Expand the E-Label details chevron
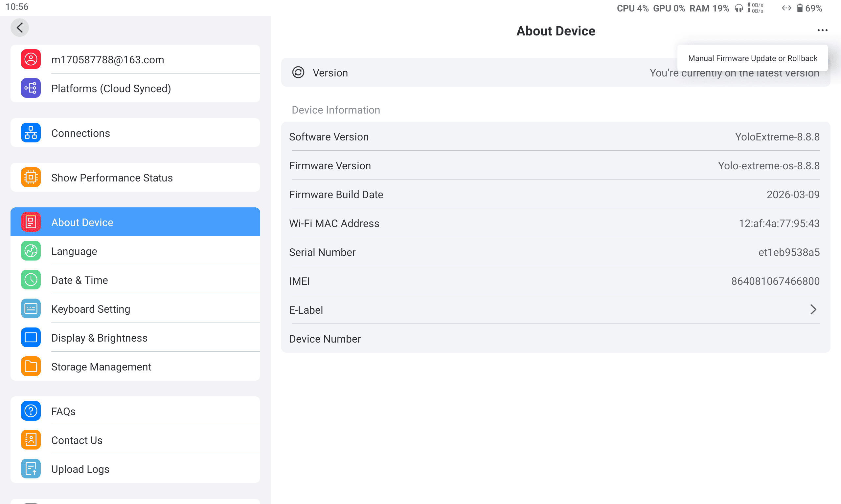The image size is (841, 504). (814, 309)
